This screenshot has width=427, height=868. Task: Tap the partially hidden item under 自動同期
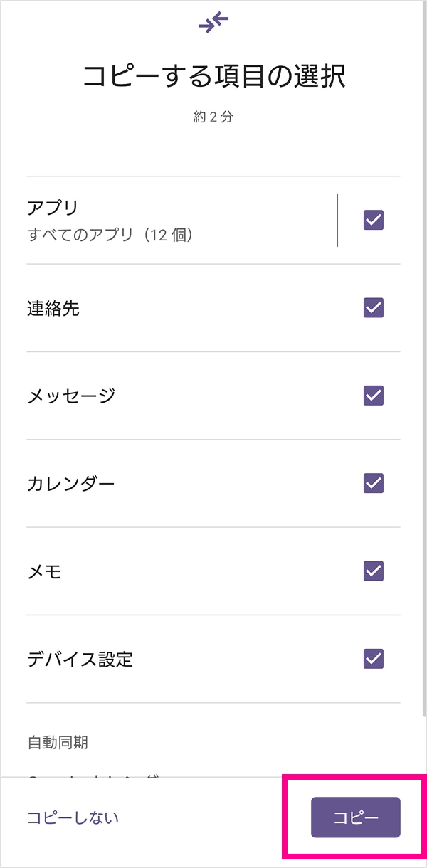pyautogui.click(x=93, y=776)
